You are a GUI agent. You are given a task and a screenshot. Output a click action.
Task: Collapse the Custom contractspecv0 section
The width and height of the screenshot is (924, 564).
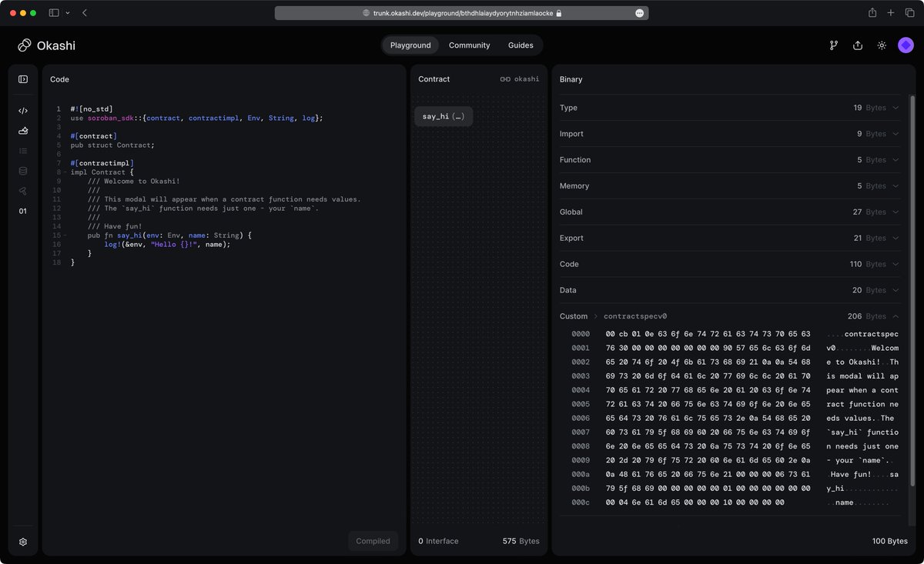coord(896,316)
